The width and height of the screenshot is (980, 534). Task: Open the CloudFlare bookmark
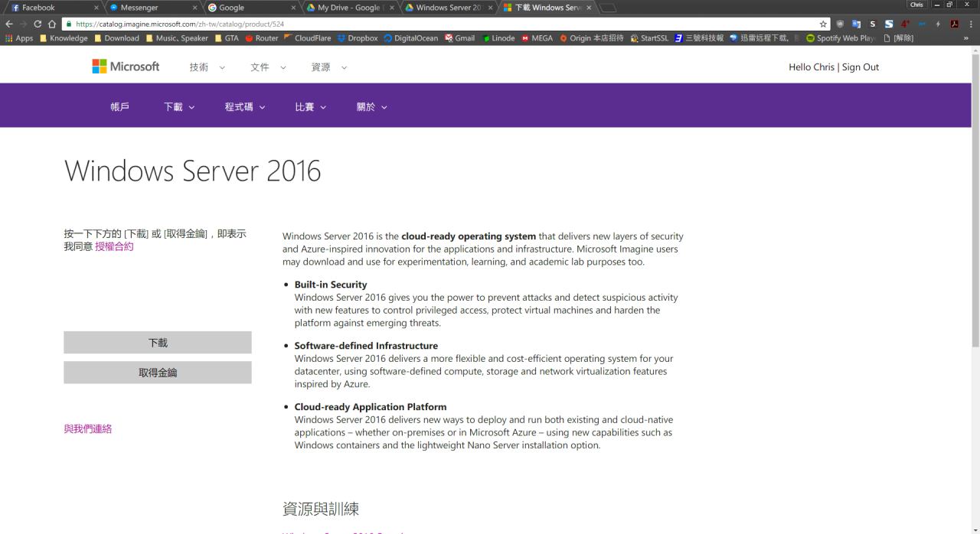point(307,38)
